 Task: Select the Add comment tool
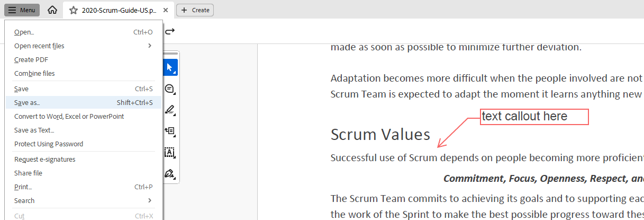click(x=170, y=89)
